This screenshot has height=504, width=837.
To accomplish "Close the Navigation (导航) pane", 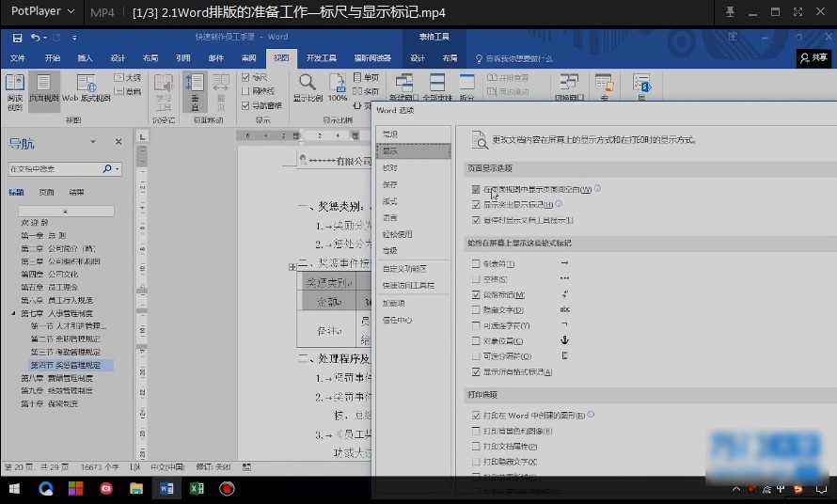I will tap(118, 141).
